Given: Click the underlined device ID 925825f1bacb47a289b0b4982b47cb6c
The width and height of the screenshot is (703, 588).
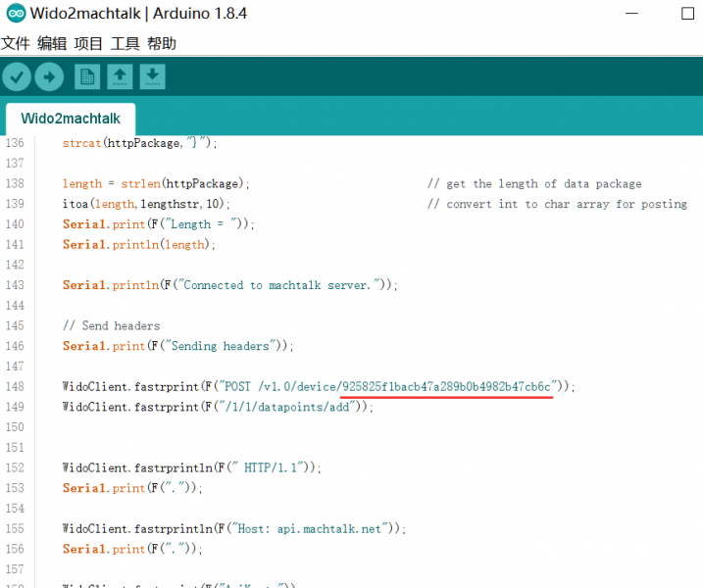Looking at the screenshot, I should (446, 386).
